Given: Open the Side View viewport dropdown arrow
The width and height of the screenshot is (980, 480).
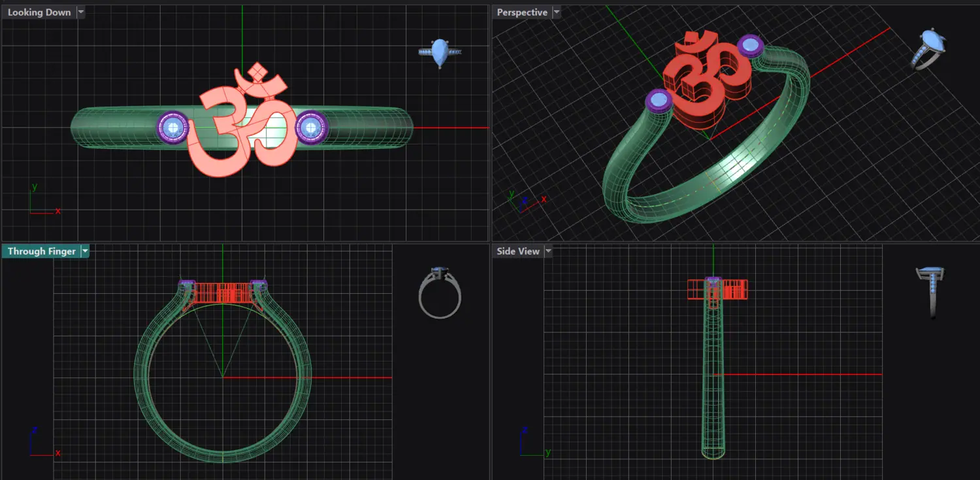Looking at the screenshot, I should [x=549, y=251].
